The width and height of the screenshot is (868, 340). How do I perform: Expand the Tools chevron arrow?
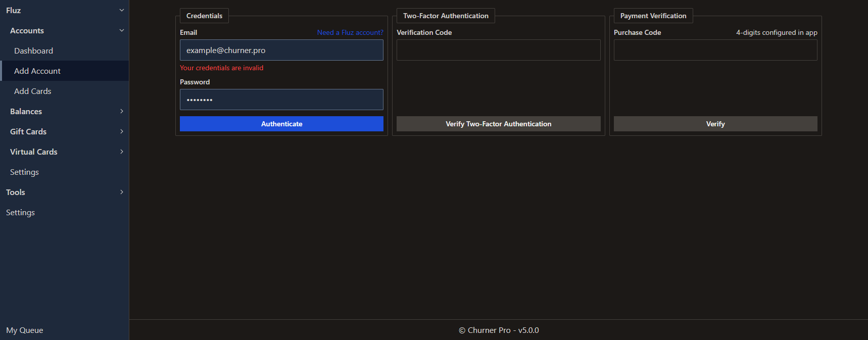(121, 192)
